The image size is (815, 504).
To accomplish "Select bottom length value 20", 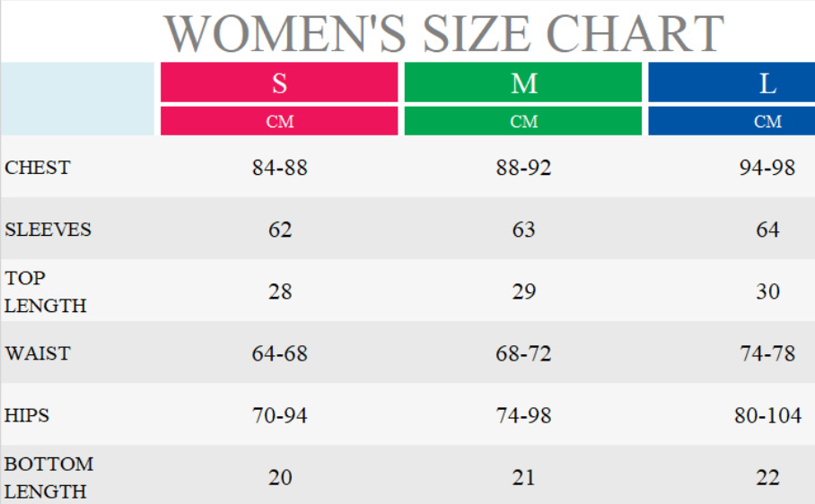I will click(x=280, y=477).
